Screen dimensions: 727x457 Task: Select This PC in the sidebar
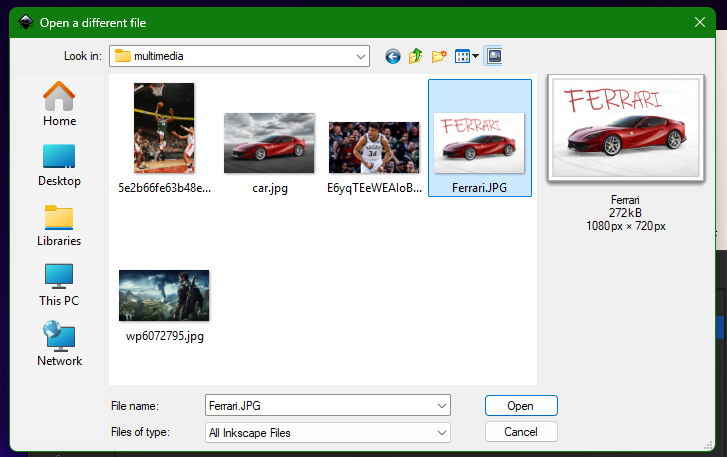point(59,285)
